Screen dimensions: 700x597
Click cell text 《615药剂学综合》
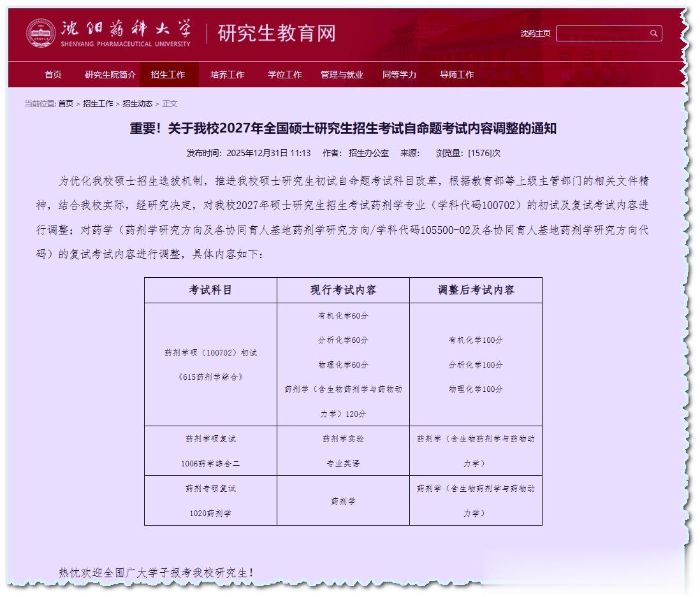click(211, 377)
